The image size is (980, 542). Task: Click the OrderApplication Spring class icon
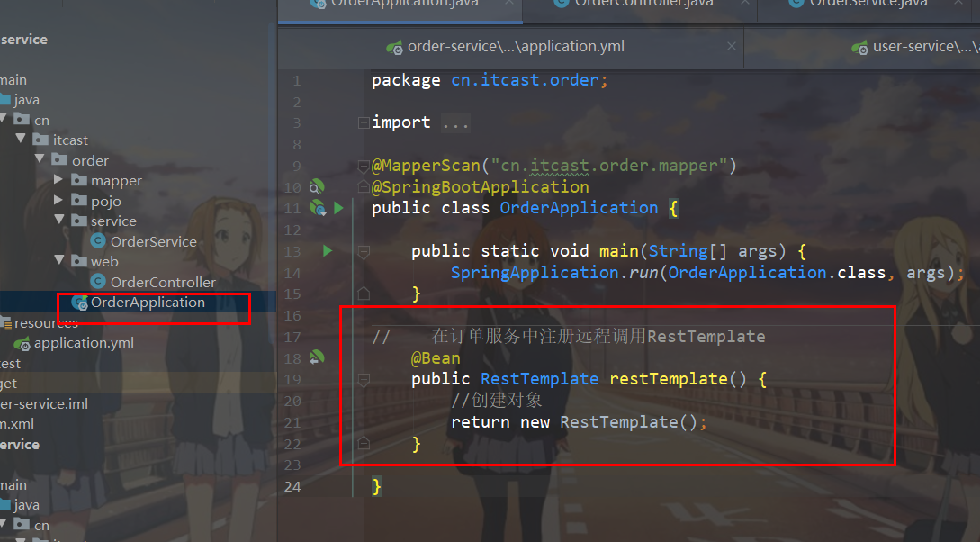pos(79,303)
